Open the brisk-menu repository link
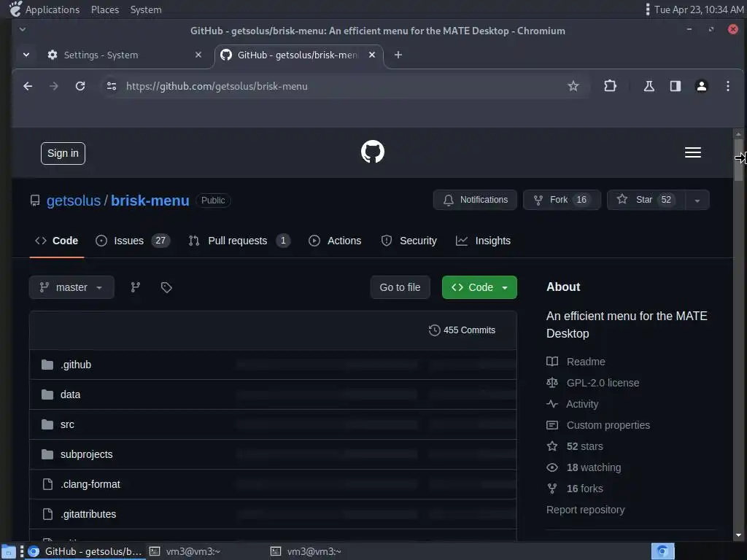This screenshot has width=747, height=560. pos(150,201)
